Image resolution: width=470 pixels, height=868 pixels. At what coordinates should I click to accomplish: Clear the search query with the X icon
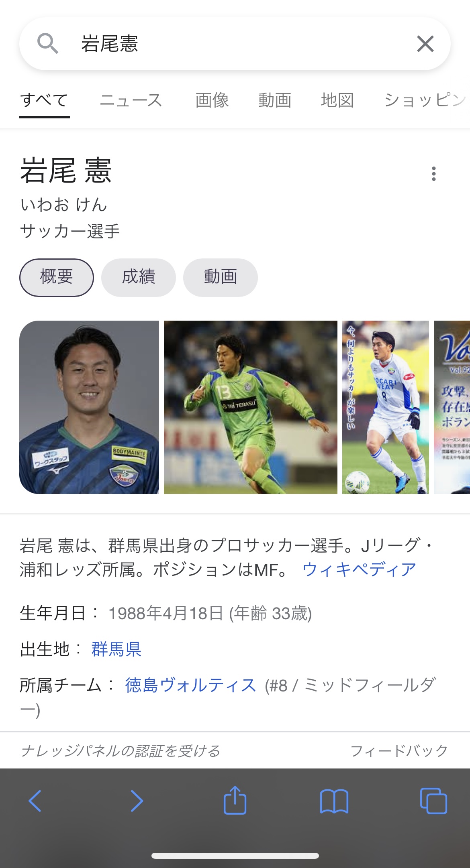pos(425,44)
